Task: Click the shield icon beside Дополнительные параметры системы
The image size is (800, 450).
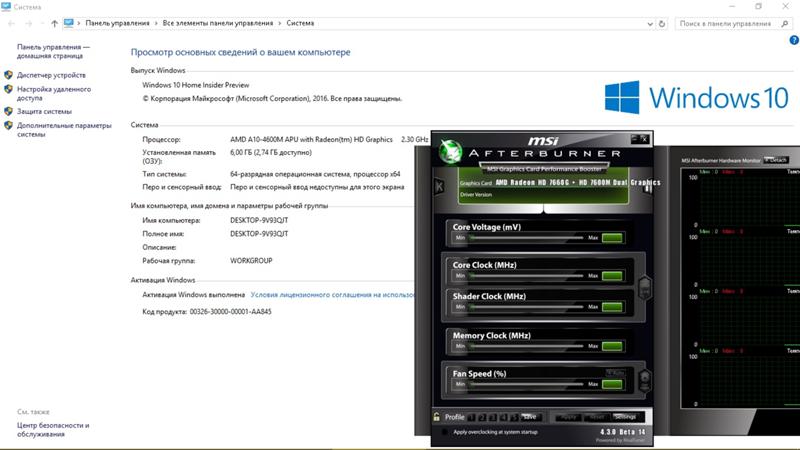Action: coord(8,126)
